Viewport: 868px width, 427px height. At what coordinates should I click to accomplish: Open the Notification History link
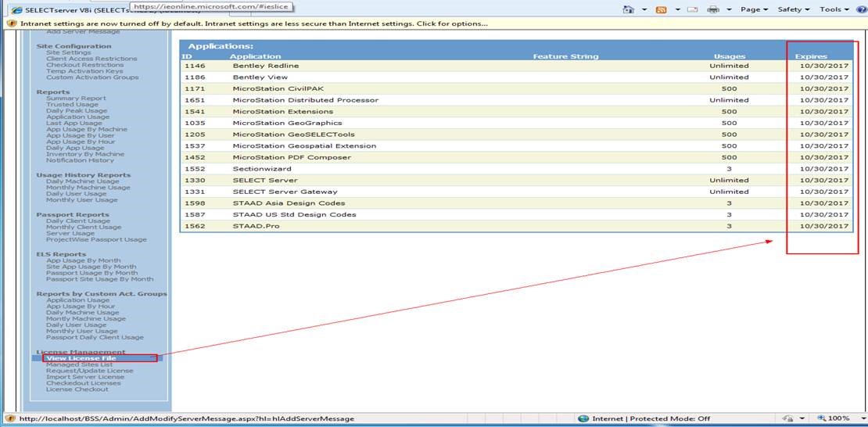click(81, 160)
